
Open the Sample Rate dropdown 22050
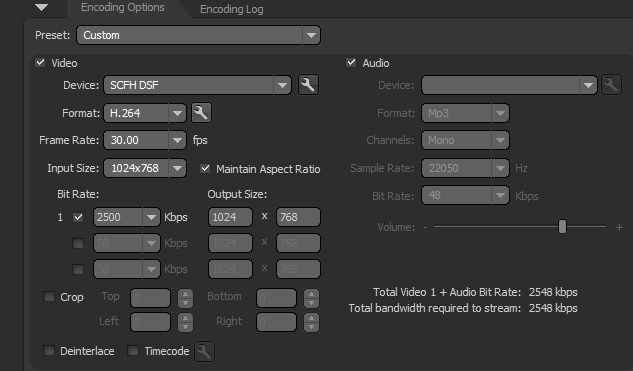(x=465, y=168)
